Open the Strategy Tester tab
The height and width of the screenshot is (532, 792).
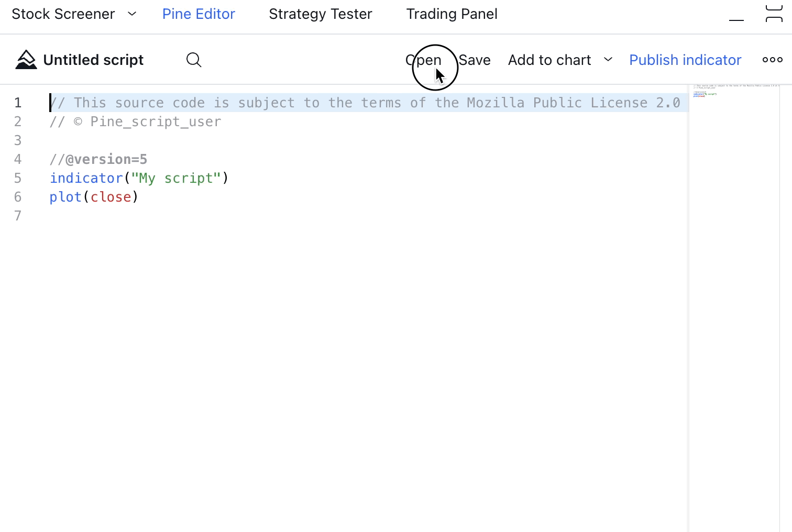click(x=320, y=14)
